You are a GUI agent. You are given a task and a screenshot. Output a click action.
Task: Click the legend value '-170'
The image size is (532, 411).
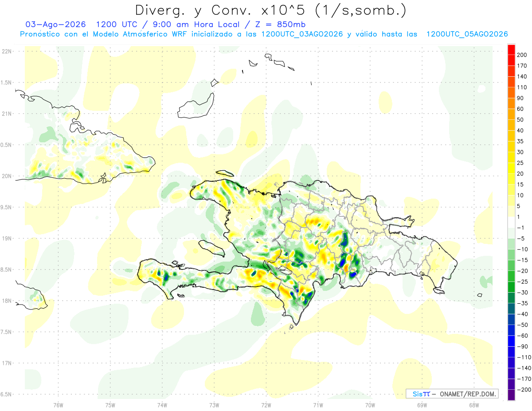coord(524,379)
